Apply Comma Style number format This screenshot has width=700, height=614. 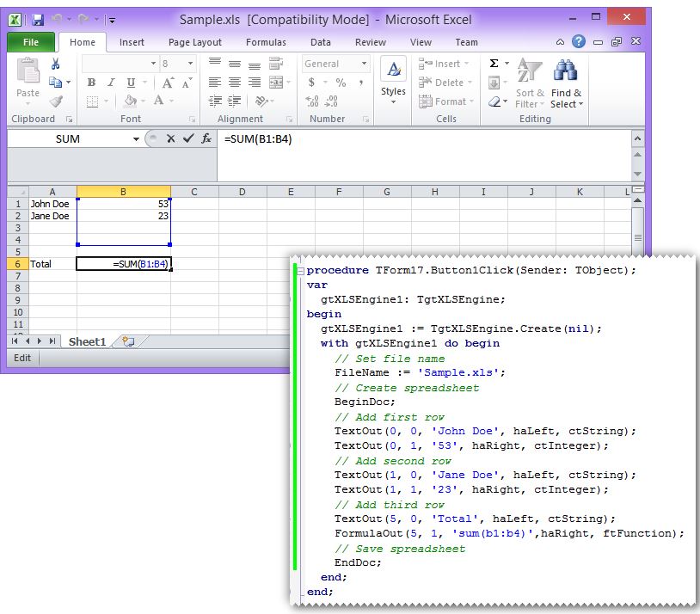click(x=360, y=83)
